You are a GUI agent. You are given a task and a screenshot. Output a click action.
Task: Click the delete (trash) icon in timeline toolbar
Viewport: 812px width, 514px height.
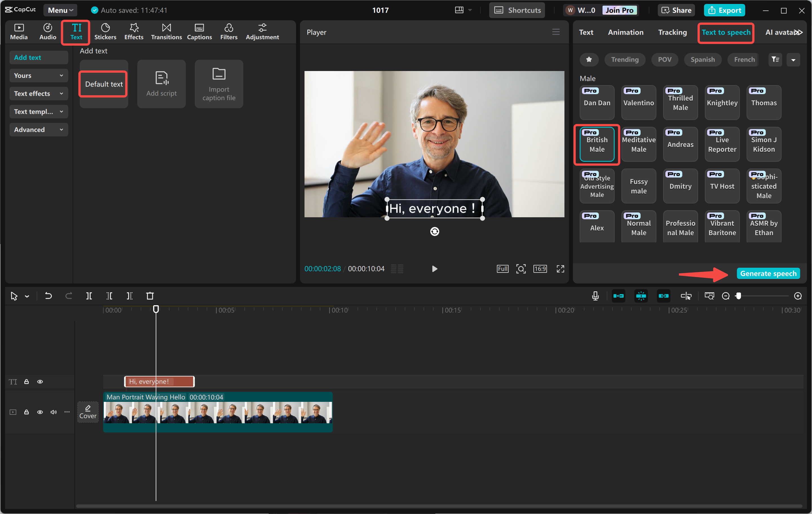click(150, 296)
